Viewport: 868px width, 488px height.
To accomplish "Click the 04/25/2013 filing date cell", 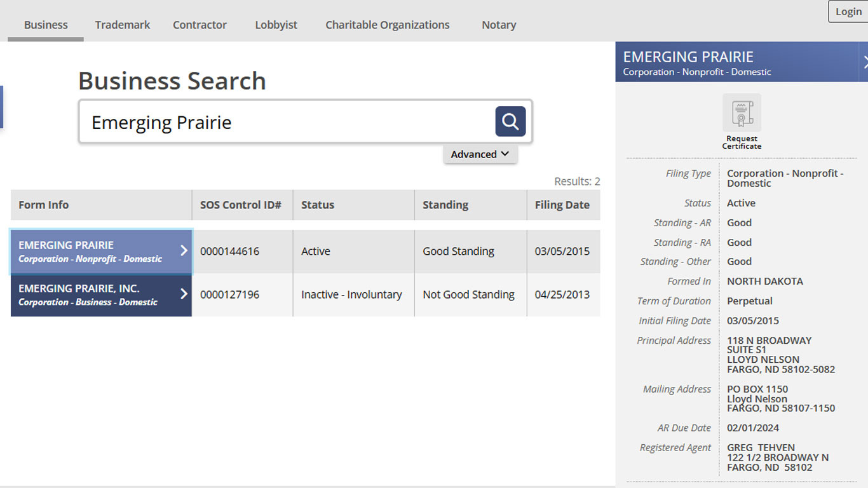I will point(563,295).
